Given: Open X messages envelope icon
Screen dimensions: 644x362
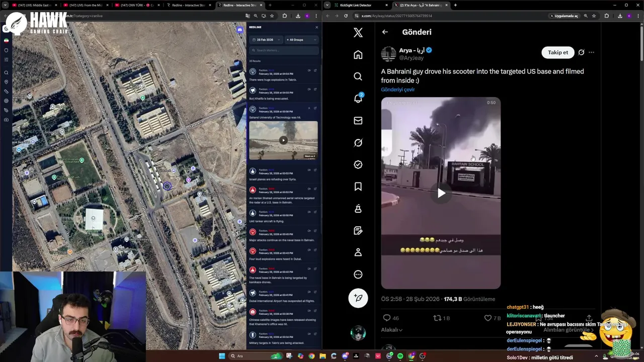Looking at the screenshot, I should coord(358,121).
